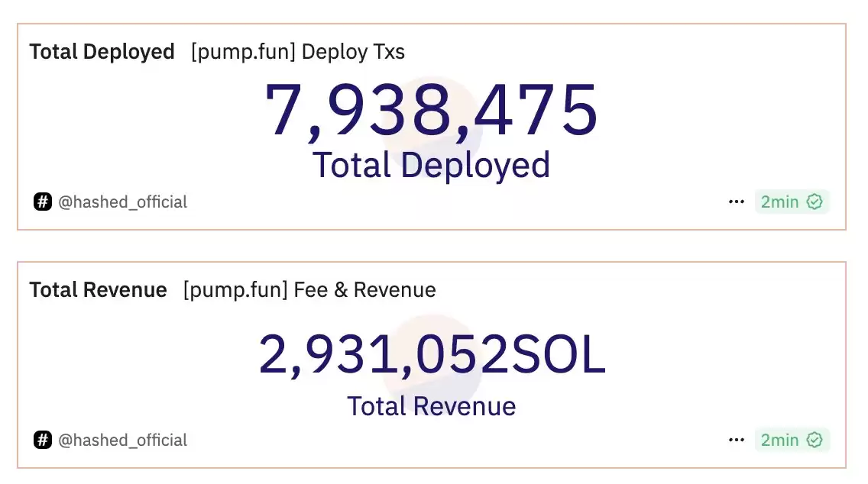This screenshot has height=484, width=868.
Task: Click the 2,931,052SOL counter value
Action: (432, 355)
